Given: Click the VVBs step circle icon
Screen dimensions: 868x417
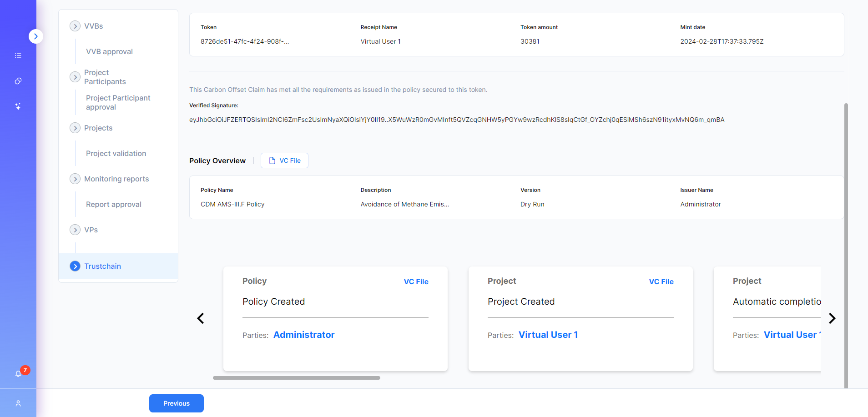Looking at the screenshot, I should coord(75,26).
